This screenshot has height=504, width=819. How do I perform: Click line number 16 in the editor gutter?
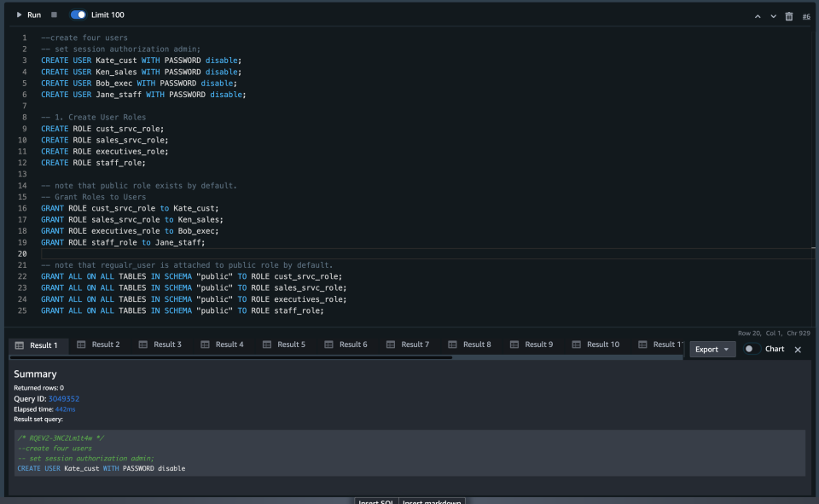tap(23, 208)
